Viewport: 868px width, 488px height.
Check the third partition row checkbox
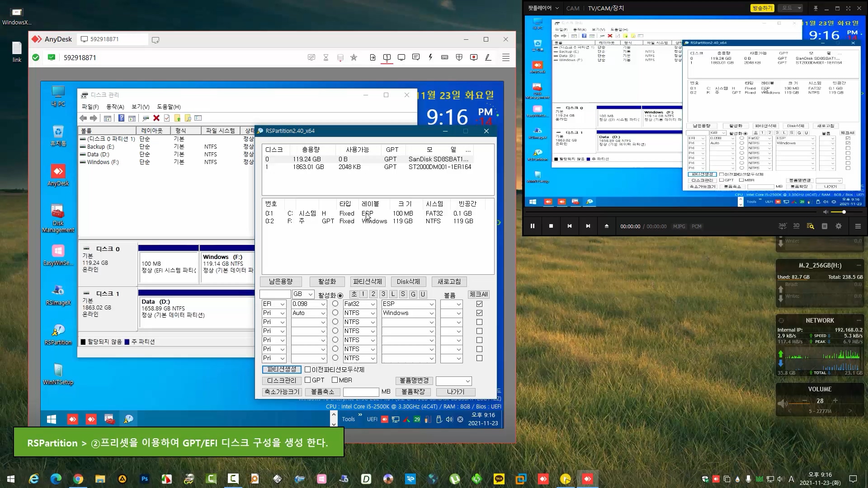(x=479, y=322)
